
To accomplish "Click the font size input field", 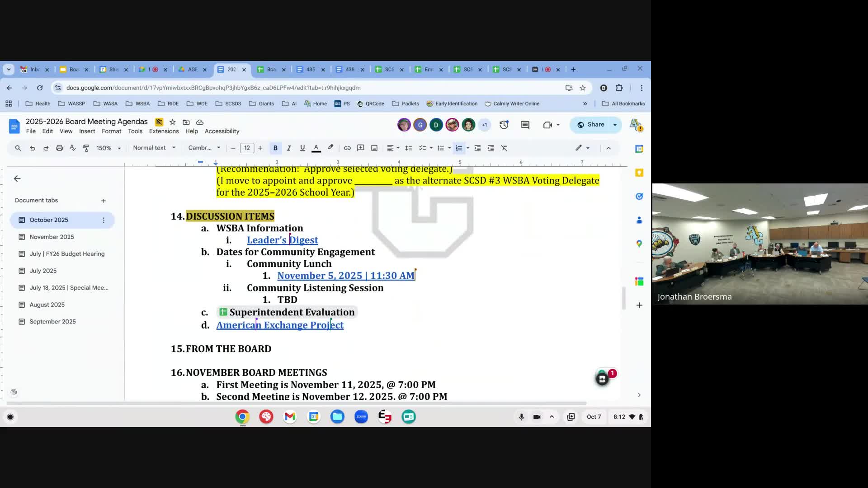I will tap(247, 148).
